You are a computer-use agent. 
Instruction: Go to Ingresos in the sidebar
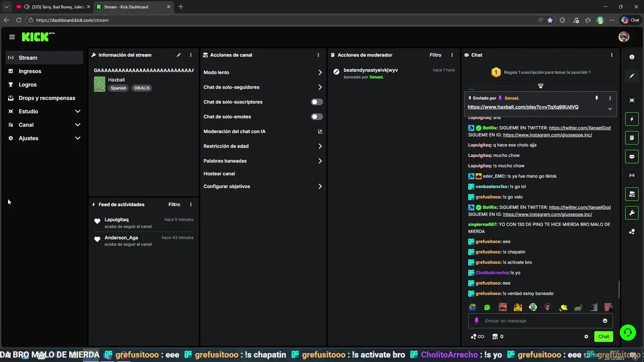point(44,71)
